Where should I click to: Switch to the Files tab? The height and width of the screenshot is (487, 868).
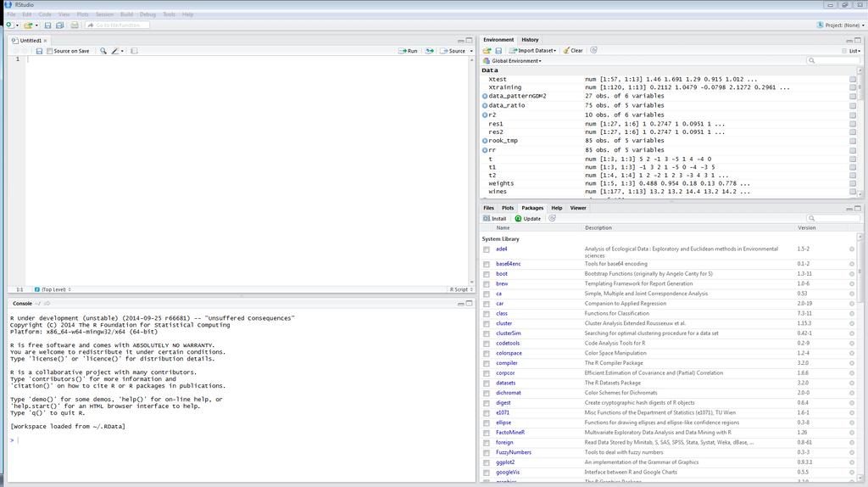489,208
